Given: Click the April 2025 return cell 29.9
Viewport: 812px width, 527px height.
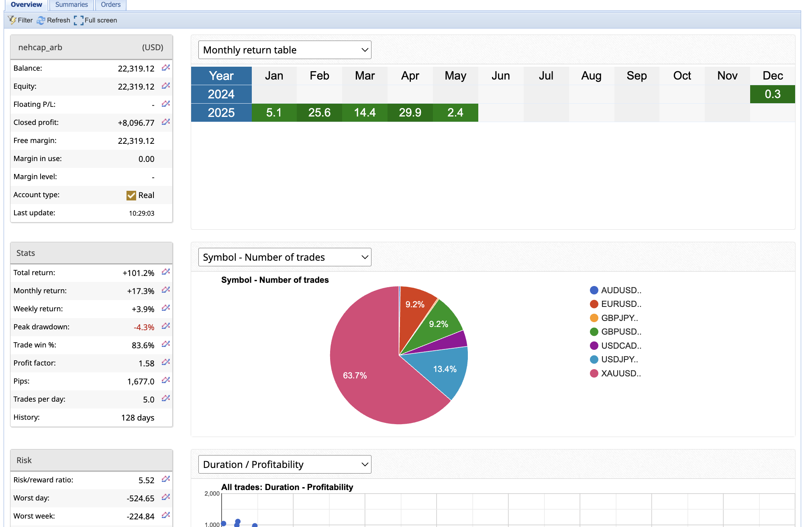Looking at the screenshot, I should click(410, 112).
